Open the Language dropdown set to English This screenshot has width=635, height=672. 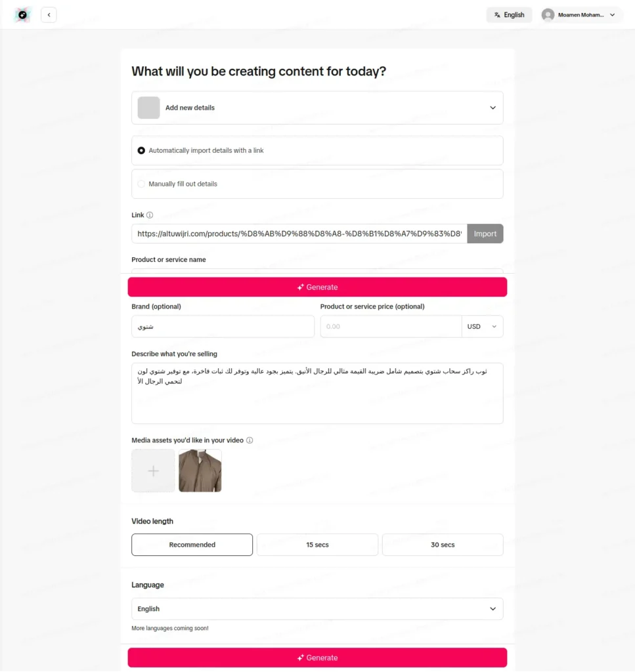click(x=317, y=608)
